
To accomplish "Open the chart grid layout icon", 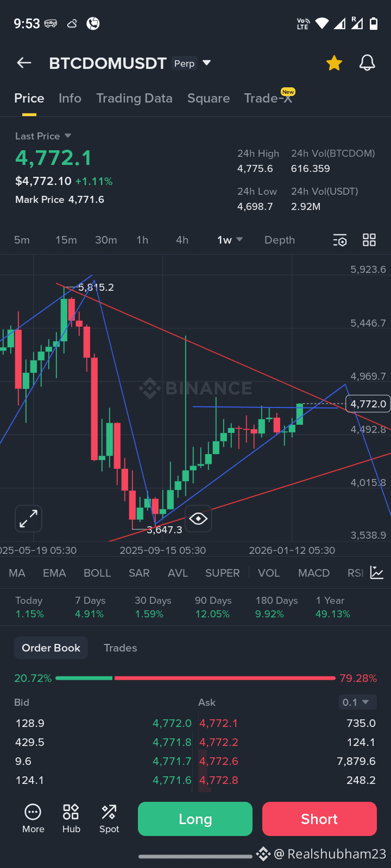I will tap(369, 240).
